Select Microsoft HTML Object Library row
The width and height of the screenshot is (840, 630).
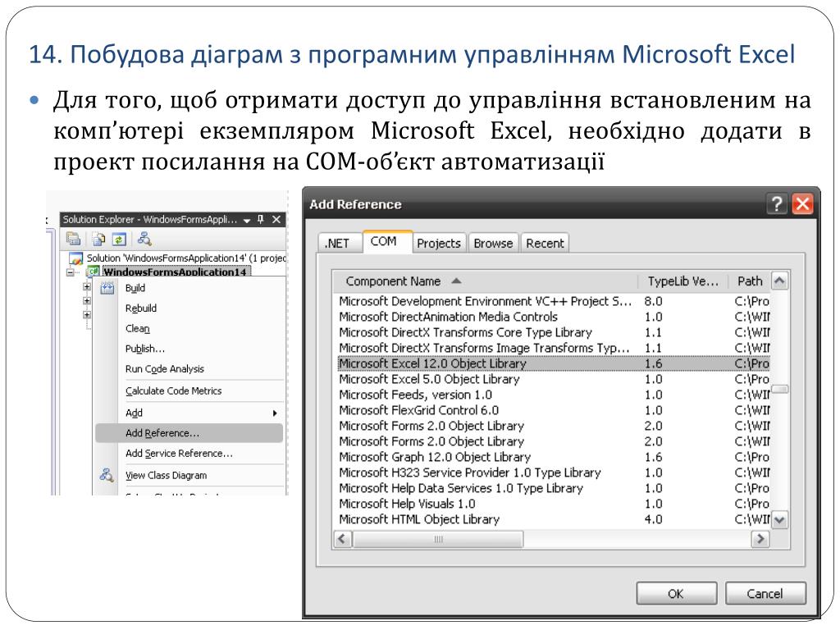(x=554, y=519)
